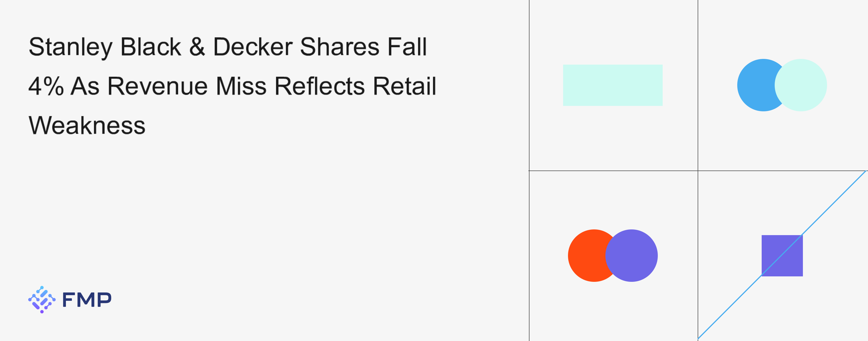This screenshot has height=341, width=868.
Task: Click the "4%" figure in the headline
Action: pyautogui.click(x=46, y=86)
